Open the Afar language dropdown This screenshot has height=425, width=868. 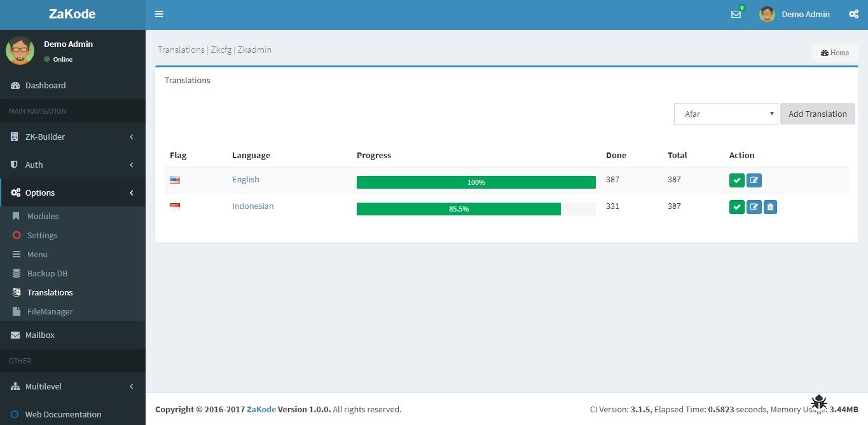(x=726, y=114)
